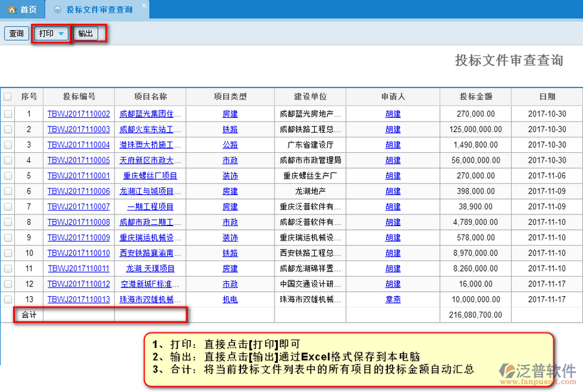This screenshot has height=392, width=583.
Task: Click the home icon in 首页 tab
Action: pyautogui.click(x=12, y=10)
